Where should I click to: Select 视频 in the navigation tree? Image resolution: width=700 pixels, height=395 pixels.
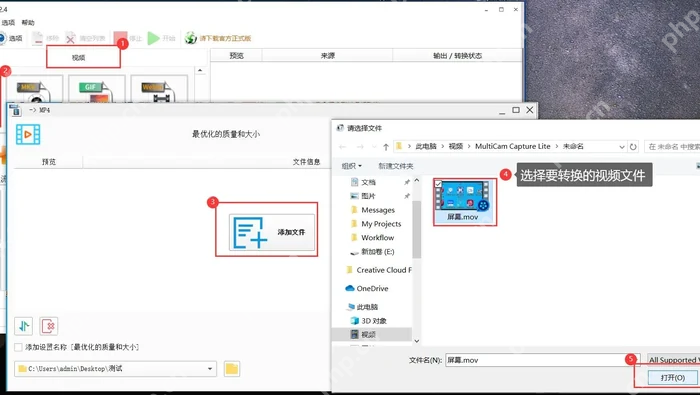point(368,334)
